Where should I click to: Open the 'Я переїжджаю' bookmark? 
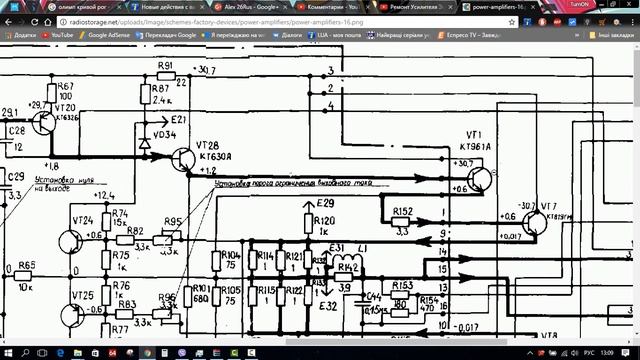pos(233,35)
